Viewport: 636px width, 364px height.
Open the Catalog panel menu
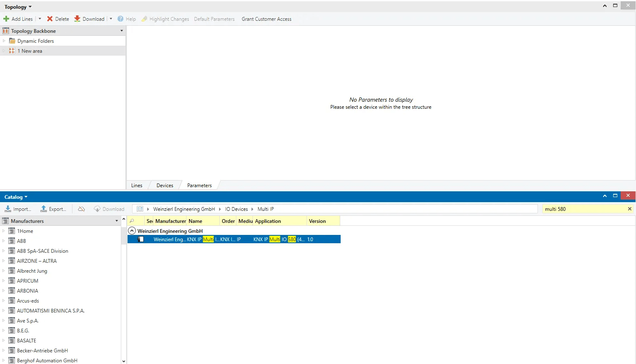(16, 197)
